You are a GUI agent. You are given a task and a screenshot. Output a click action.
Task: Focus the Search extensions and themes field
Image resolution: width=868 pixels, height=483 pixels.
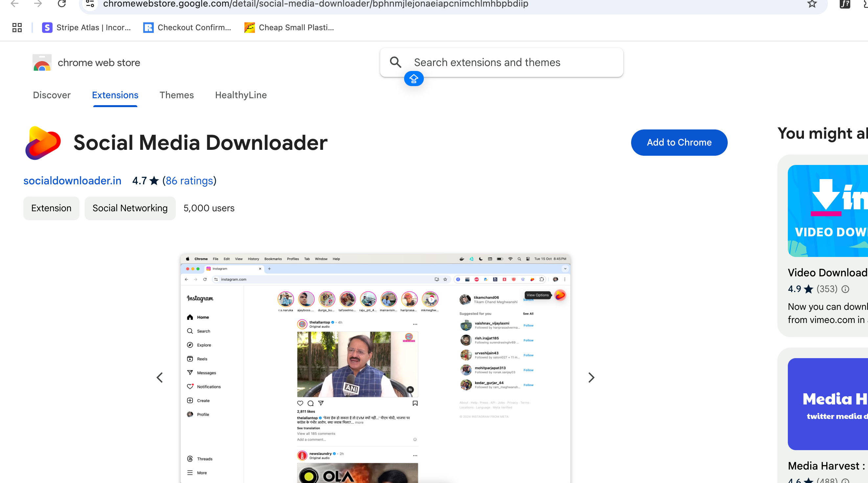[501, 62]
